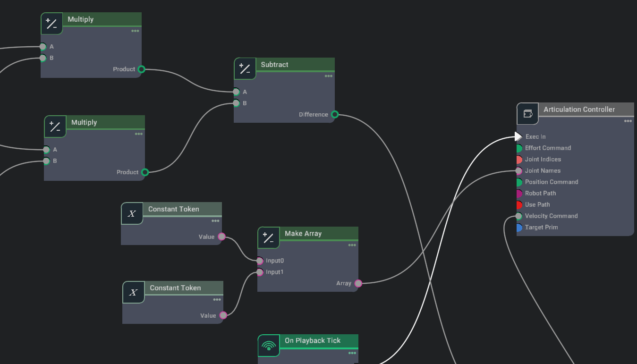This screenshot has height=364, width=637.
Task: Select the Articulation Controller title bar
Action: pyautogui.click(x=586, y=110)
